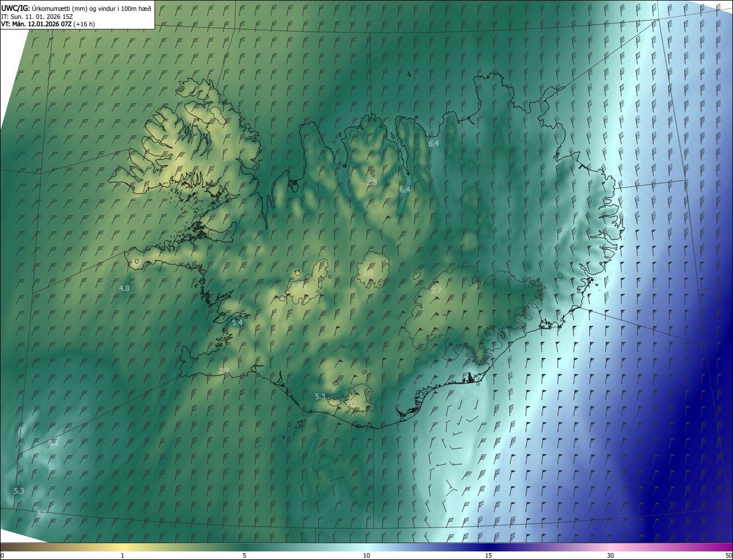The height and width of the screenshot is (560, 733).
Task: Click the '50' tick on the color scale
Action: coord(728,555)
